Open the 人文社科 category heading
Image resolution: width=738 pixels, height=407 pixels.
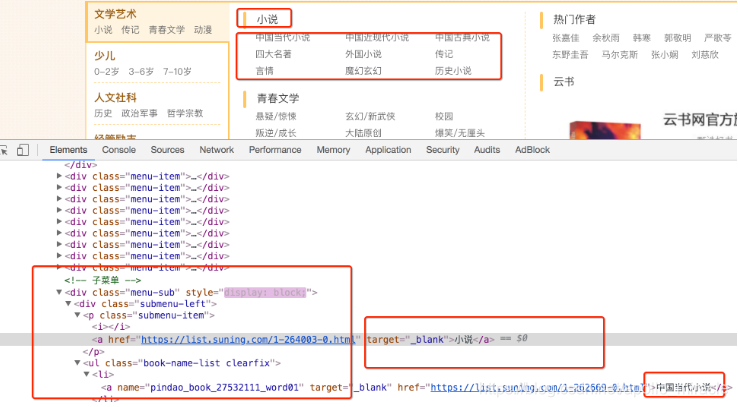point(115,97)
